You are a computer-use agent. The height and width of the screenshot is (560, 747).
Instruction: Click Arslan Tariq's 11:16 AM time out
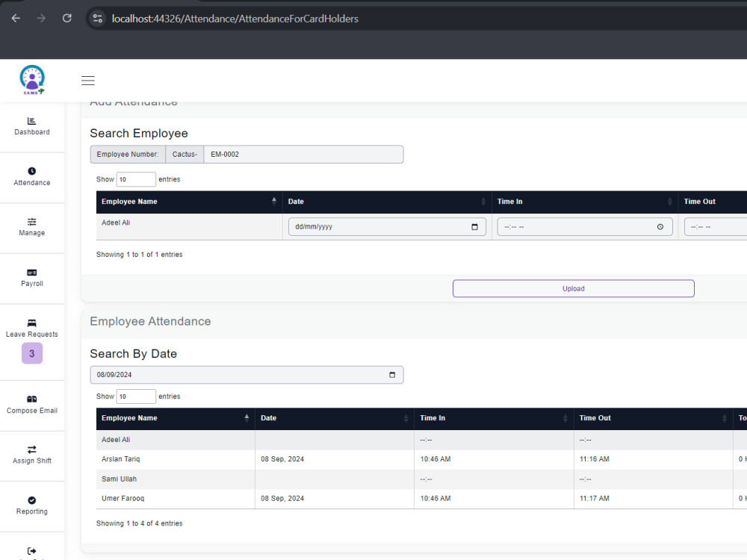[x=594, y=459]
